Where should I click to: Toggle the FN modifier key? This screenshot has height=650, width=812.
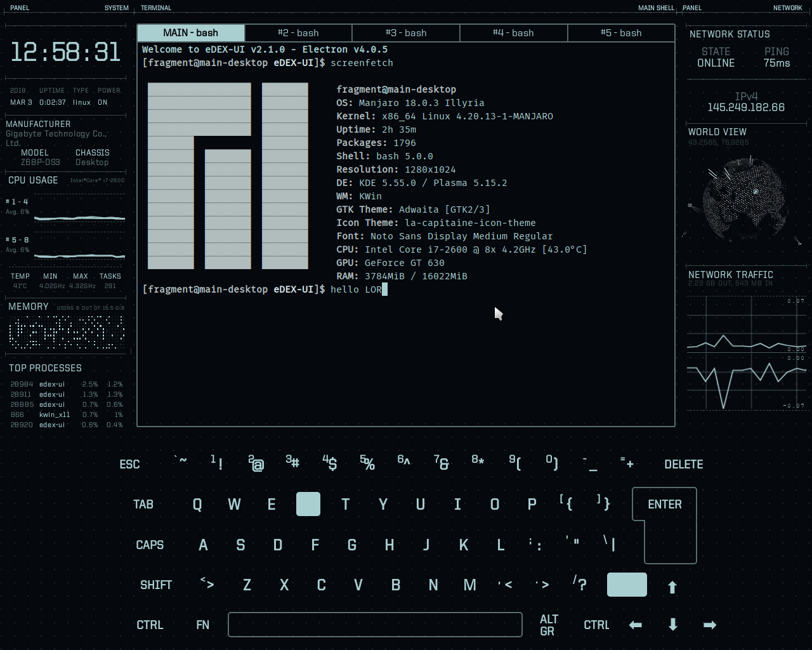coord(202,625)
